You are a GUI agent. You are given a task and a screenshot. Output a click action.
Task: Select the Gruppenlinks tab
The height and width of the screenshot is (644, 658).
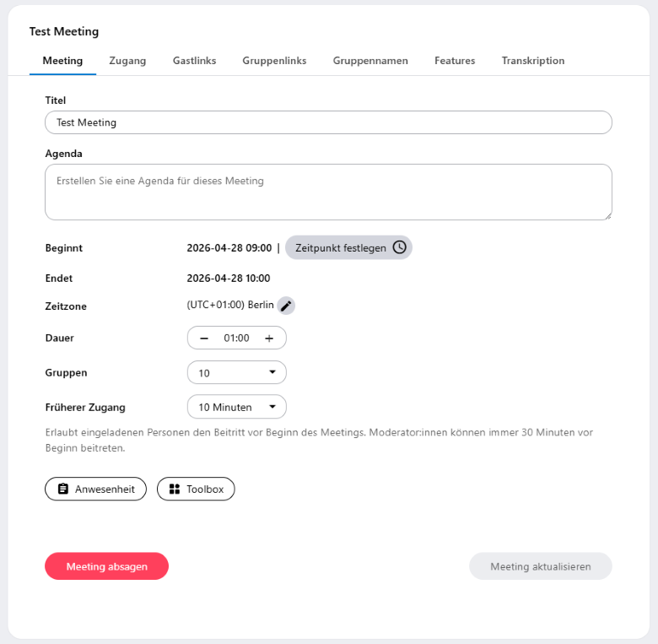point(274,61)
